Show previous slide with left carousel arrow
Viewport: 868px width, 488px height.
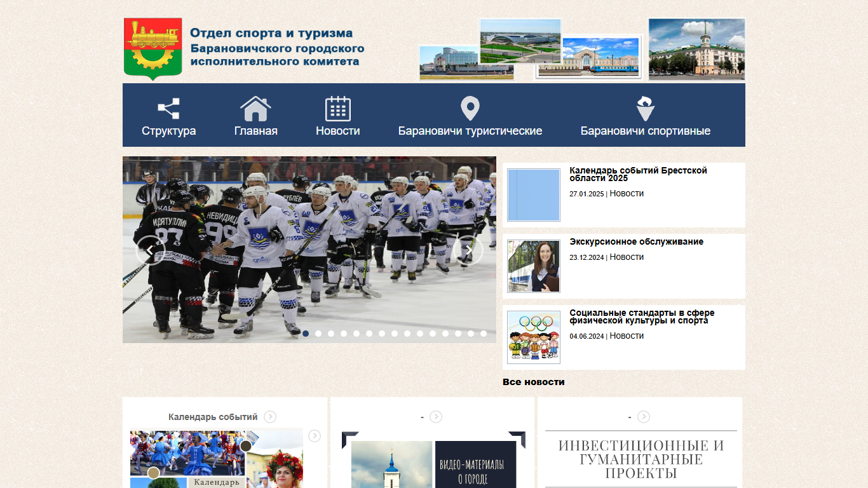click(151, 250)
